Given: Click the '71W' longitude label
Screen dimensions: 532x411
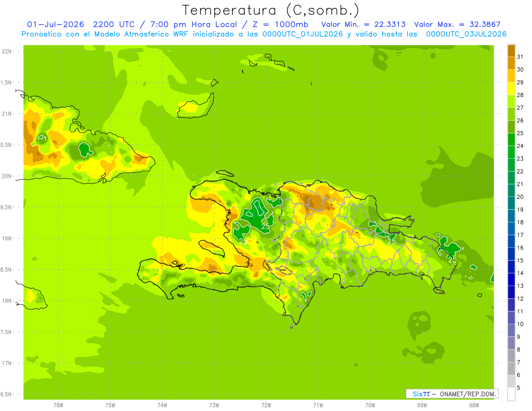Looking at the screenshot, I should point(318,405).
